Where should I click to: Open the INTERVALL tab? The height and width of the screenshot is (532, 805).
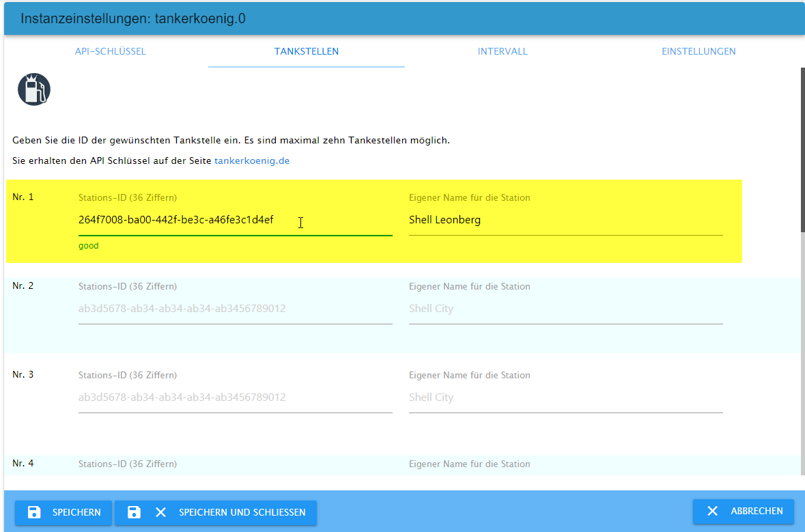pos(503,51)
